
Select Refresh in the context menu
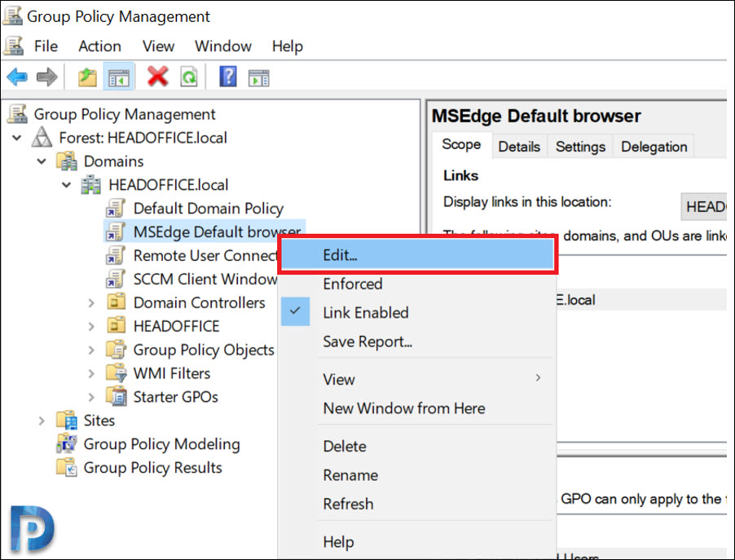click(x=348, y=505)
